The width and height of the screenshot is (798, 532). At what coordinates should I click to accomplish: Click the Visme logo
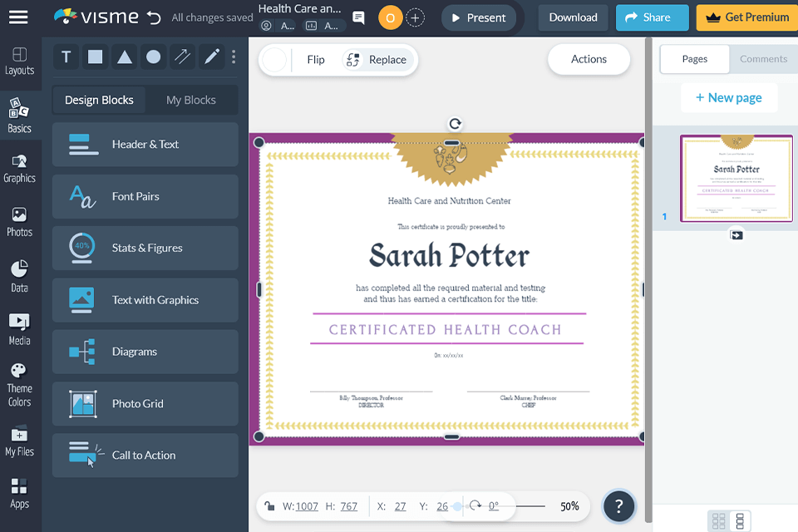(96, 17)
